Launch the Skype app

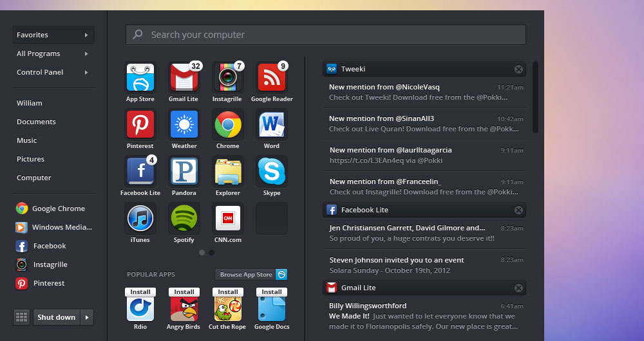tap(271, 172)
